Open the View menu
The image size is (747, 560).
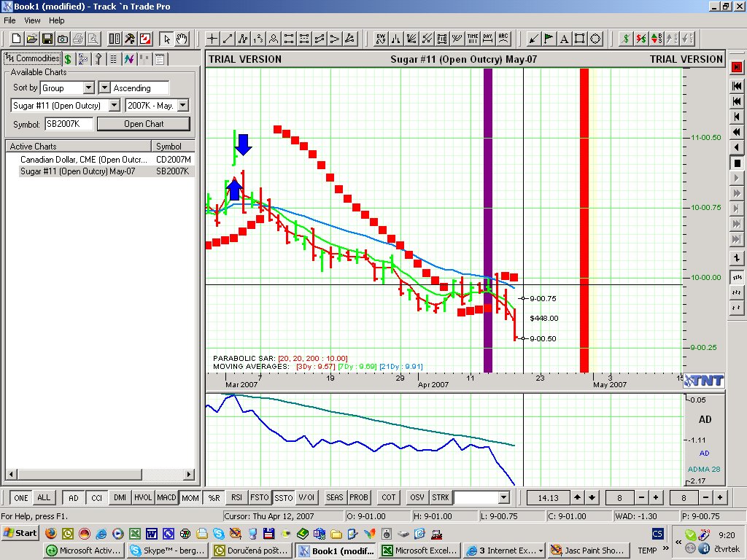(x=32, y=20)
